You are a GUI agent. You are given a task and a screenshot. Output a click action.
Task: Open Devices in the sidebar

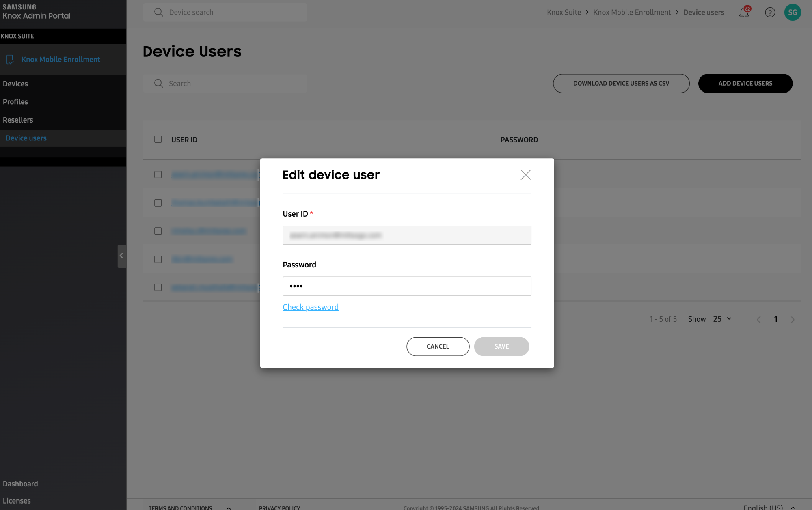[x=15, y=84]
